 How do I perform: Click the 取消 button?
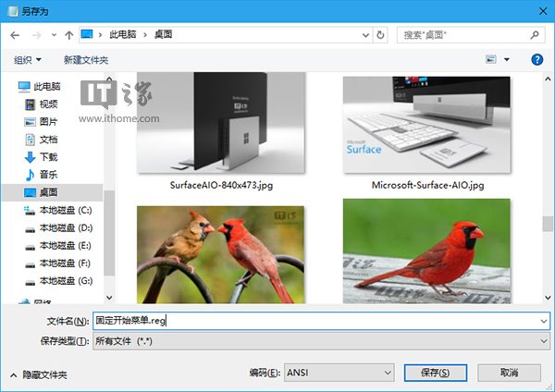tap(509, 373)
